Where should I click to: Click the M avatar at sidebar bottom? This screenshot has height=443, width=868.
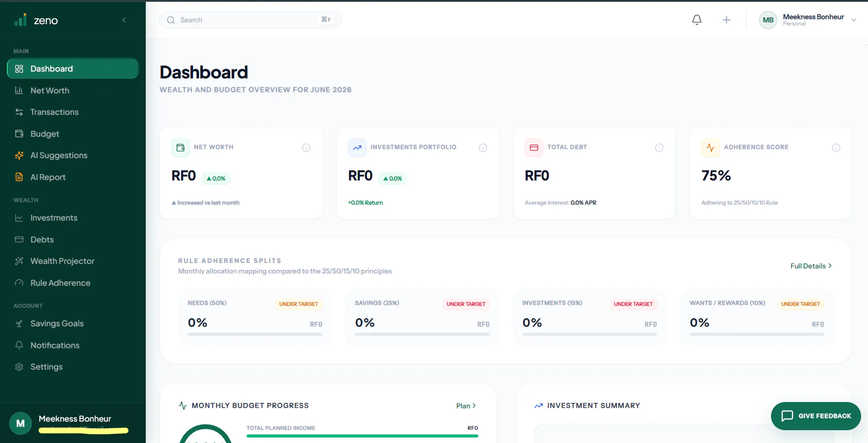(x=21, y=423)
